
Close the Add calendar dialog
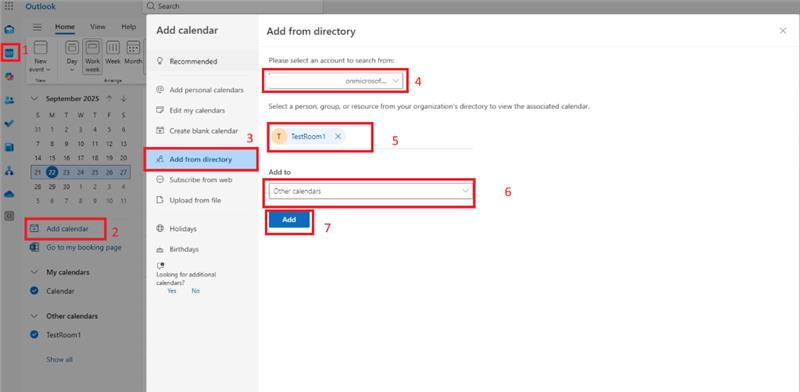point(783,31)
